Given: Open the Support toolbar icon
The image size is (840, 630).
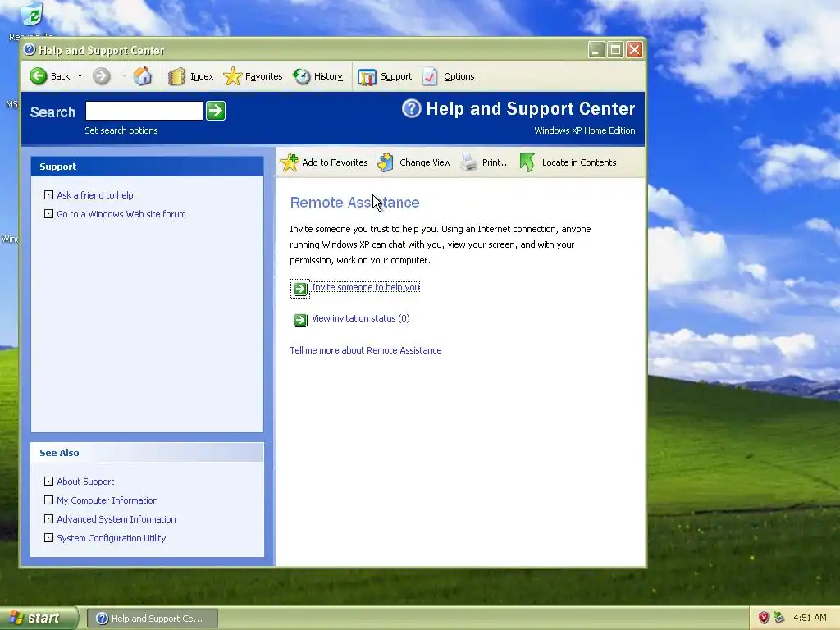Looking at the screenshot, I should coord(367,77).
